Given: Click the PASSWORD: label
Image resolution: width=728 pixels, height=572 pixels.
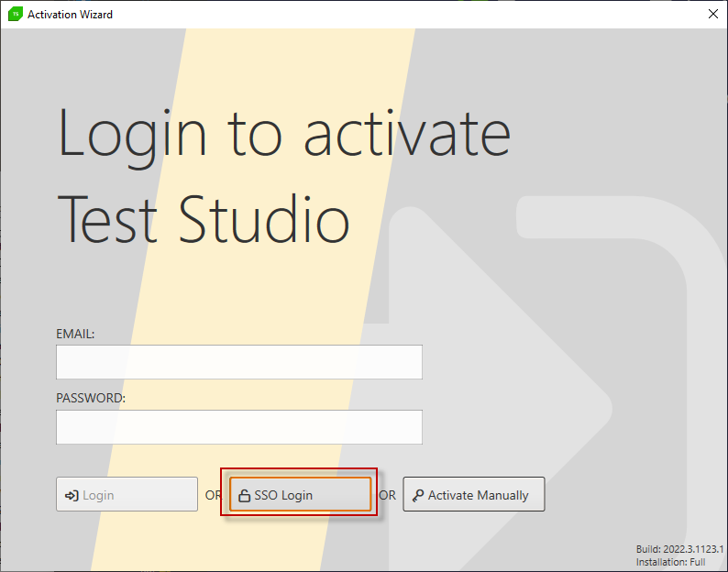Looking at the screenshot, I should point(91,398).
